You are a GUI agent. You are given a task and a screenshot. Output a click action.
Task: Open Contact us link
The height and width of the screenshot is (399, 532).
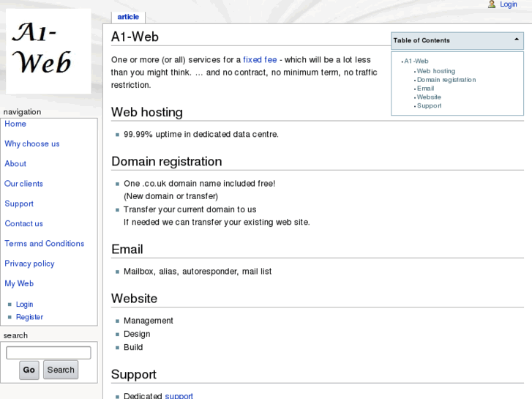[x=23, y=223]
